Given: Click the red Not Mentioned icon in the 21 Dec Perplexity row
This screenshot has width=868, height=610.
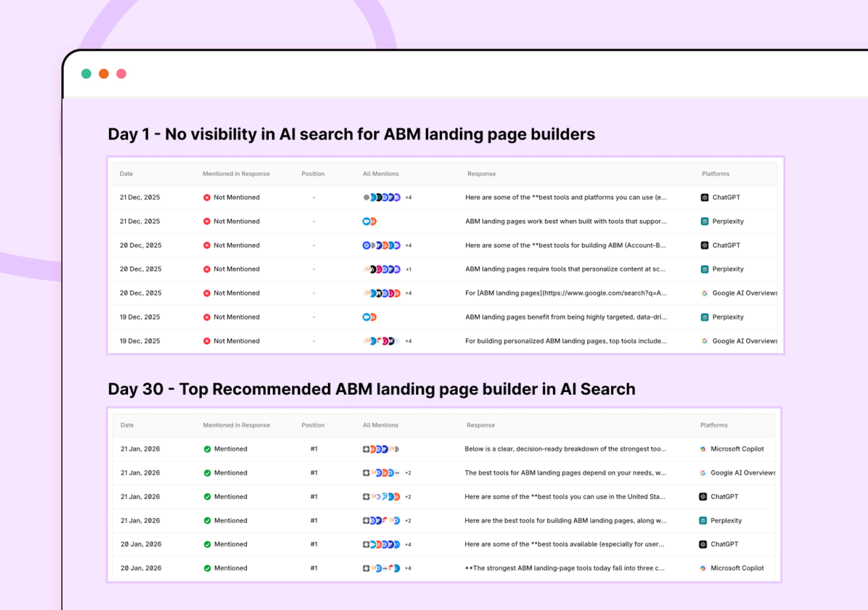Looking at the screenshot, I should 207,221.
